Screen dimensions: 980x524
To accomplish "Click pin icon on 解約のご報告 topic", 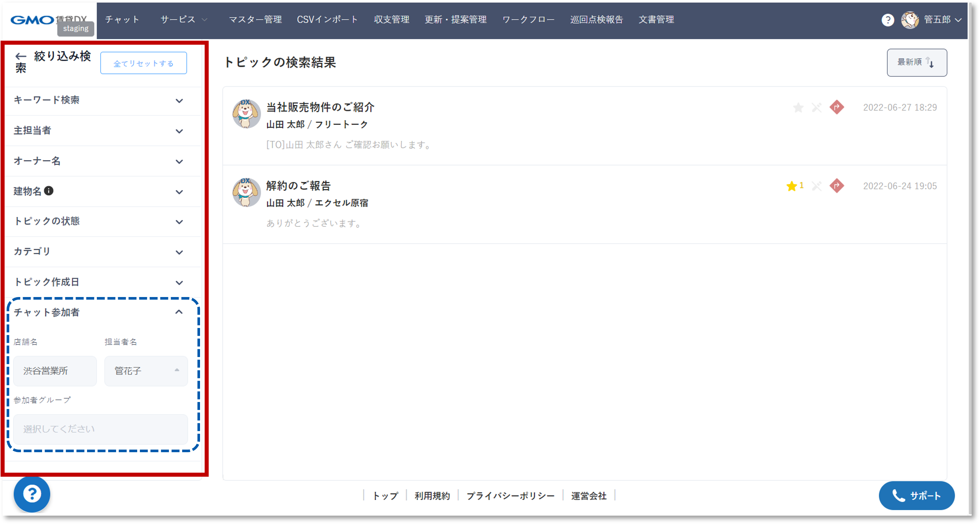I will [816, 186].
